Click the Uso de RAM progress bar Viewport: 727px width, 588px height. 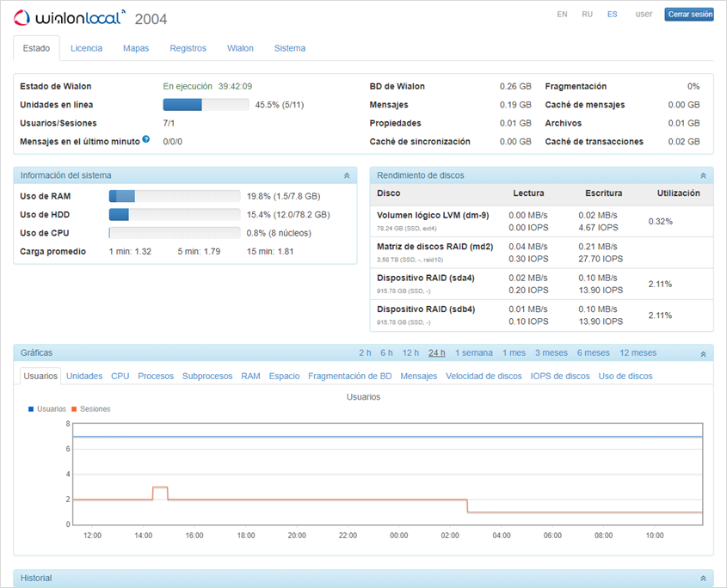(x=175, y=196)
